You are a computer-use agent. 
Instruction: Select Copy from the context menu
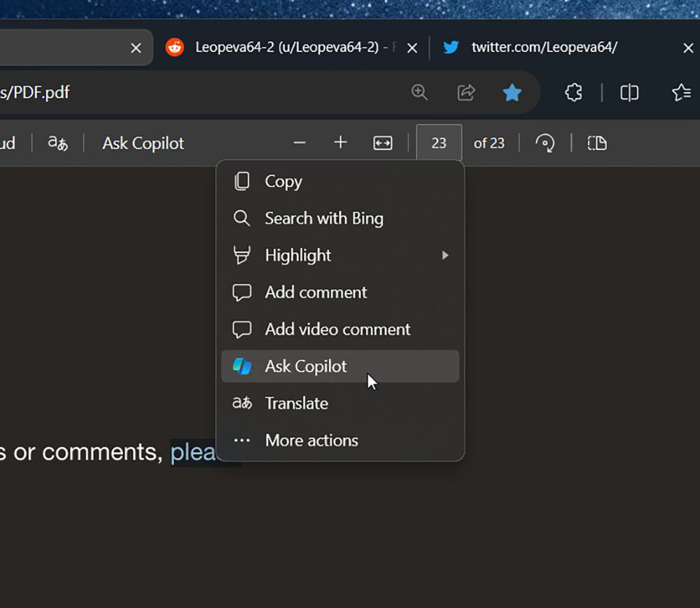coord(283,181)
